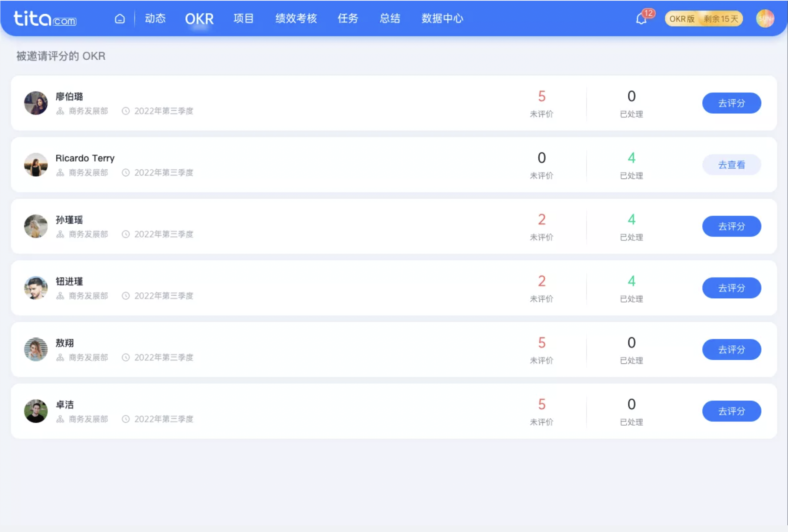The width and height of the screenshot is (788, 532).
Task: Click 去评分 for 钮进瑾
Action: (732, 288)
